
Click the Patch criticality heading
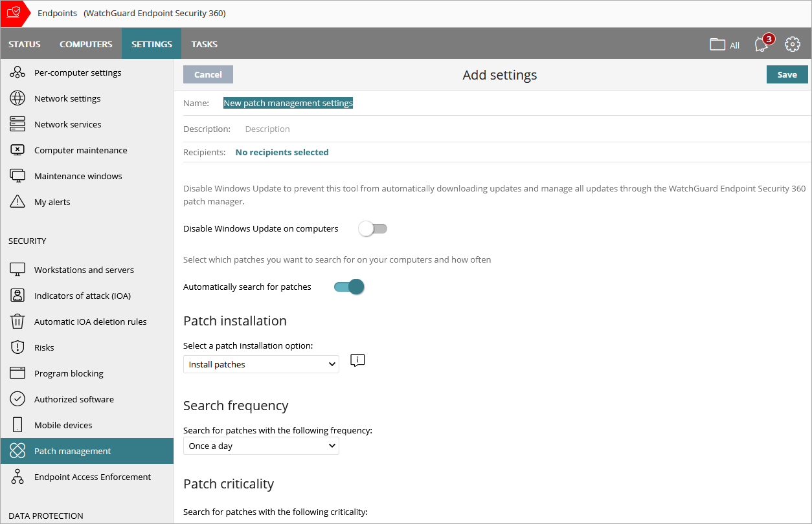pos(229,484)
